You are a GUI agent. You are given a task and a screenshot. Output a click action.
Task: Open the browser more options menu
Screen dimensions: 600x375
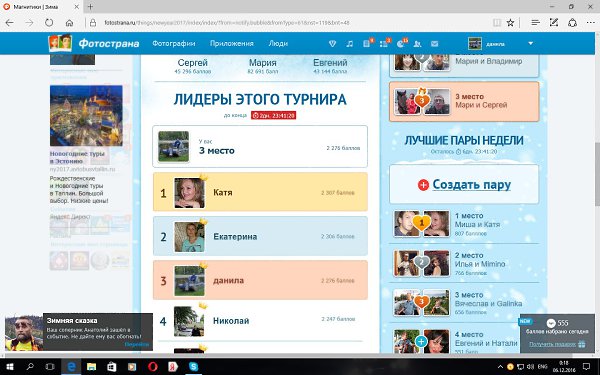(590, 23)
